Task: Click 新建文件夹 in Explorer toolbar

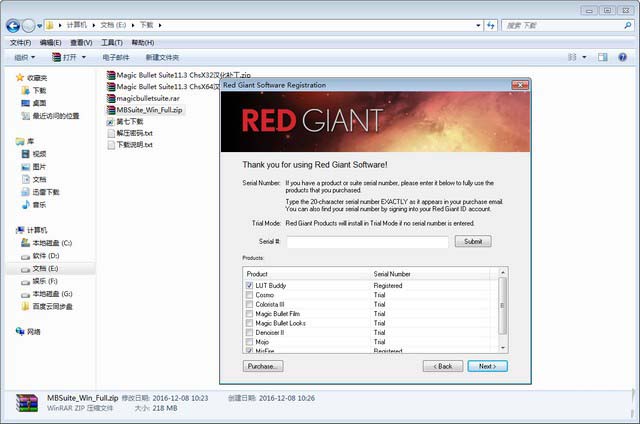Action: 162,57
